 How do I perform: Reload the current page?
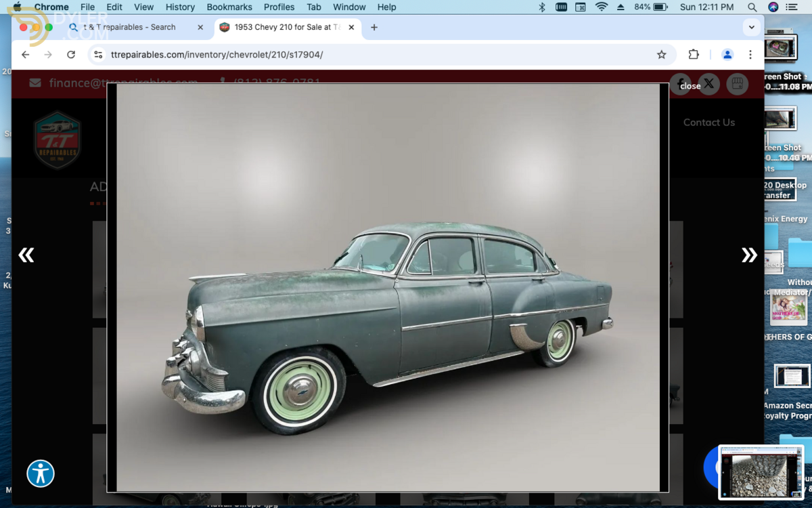[71, 55]
